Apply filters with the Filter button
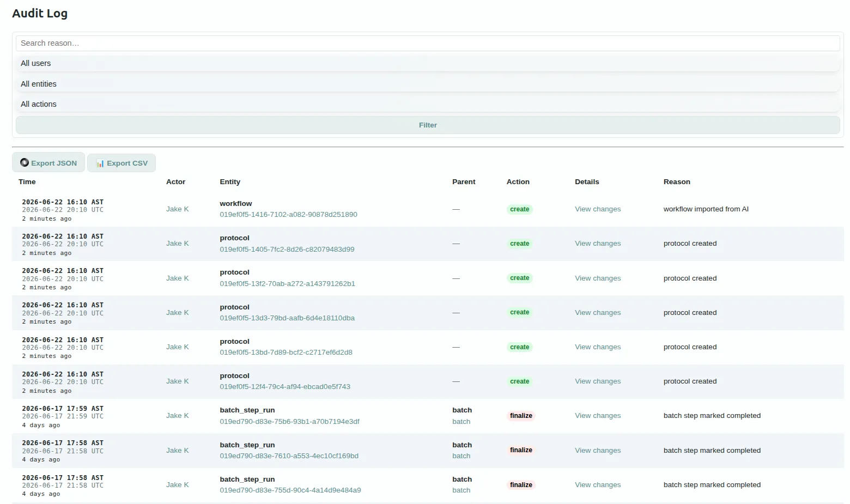850x504 pixels. [x=428, y=125]
